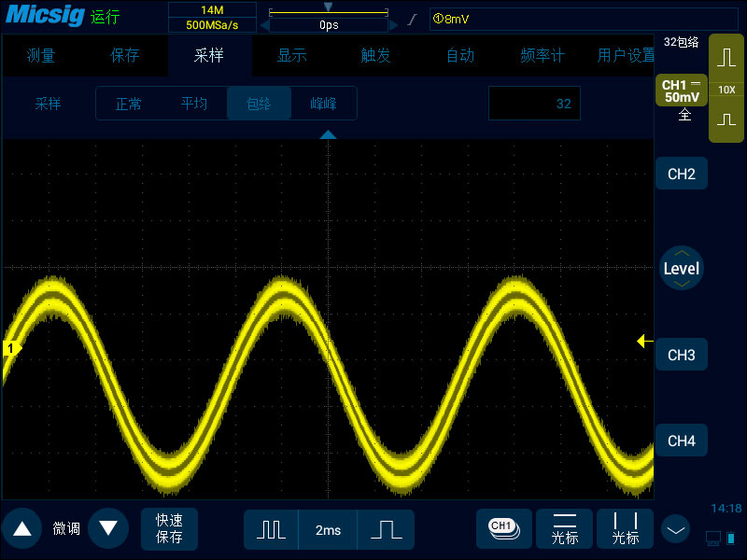Increase CH1 vertical scale with tall pulse icon
Image resolution: width=747 pixels, height=560 pixels.
coord(726,59)
